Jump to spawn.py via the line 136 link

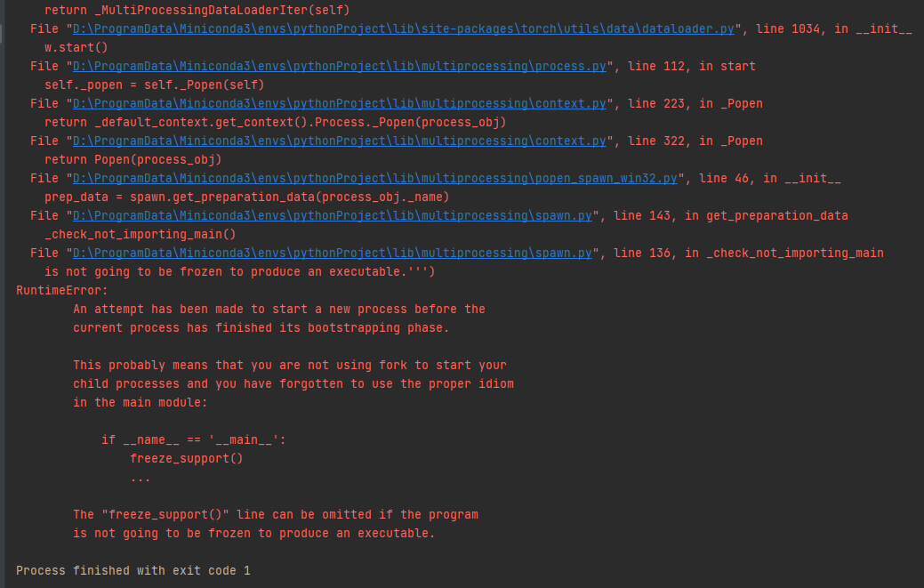(x=332, y=253)
